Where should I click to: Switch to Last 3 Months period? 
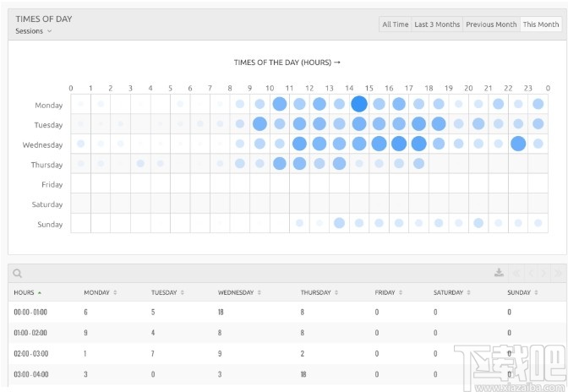[x=437, y=24]
